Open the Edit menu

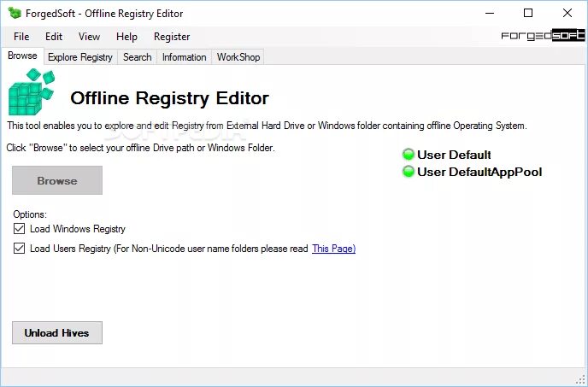coord(54,37)
